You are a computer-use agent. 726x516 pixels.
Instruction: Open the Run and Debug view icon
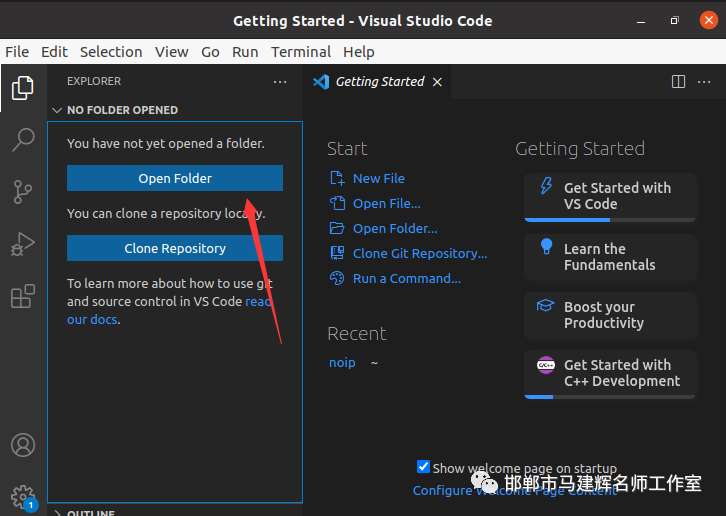click(x=23, y=244)
